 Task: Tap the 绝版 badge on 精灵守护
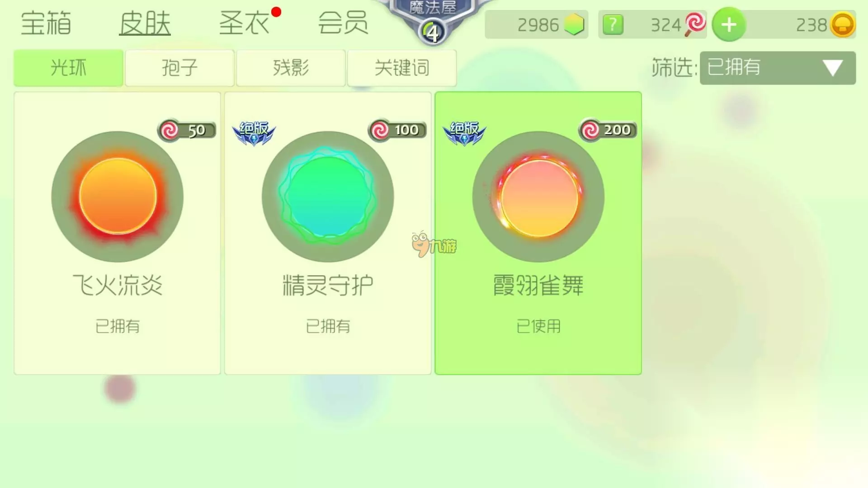[x=254, y=133]
